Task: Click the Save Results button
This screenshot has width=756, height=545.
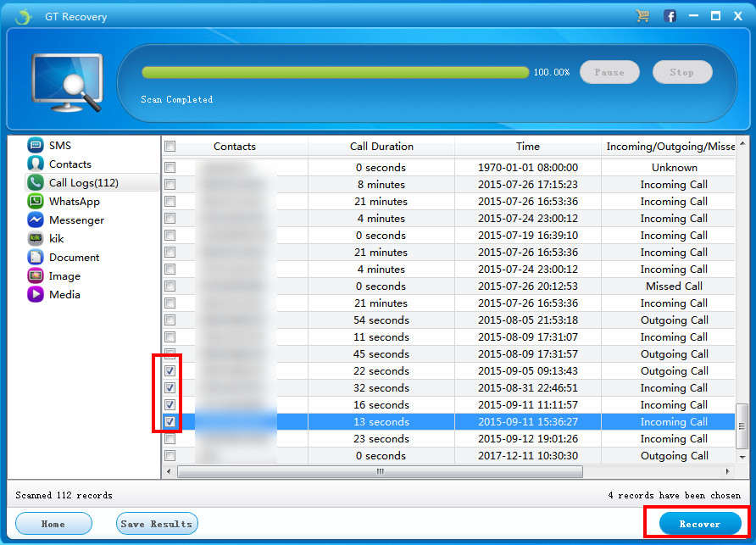Action: (157, 523)
